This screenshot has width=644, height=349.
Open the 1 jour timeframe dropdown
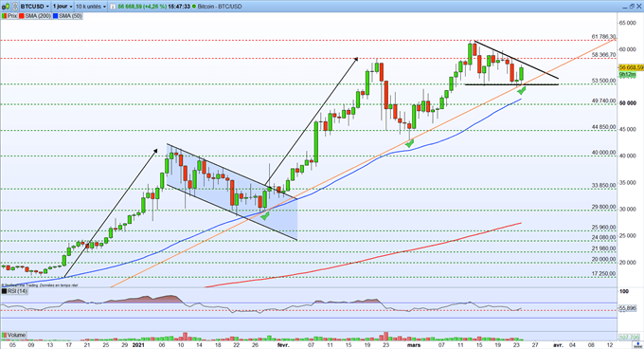(63, 7)
